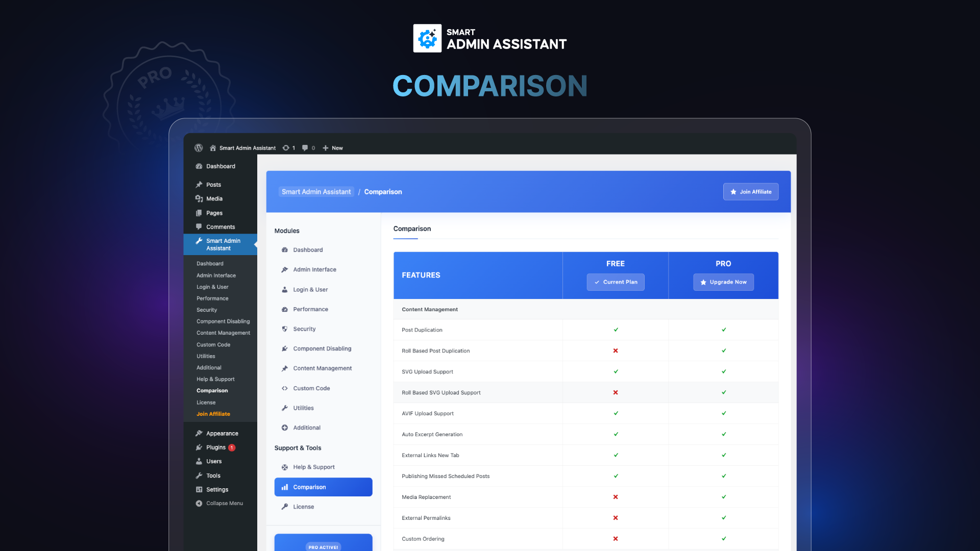The image size is (980, 551).
Task: Select Security module shield icon
Action: (285, 329)
